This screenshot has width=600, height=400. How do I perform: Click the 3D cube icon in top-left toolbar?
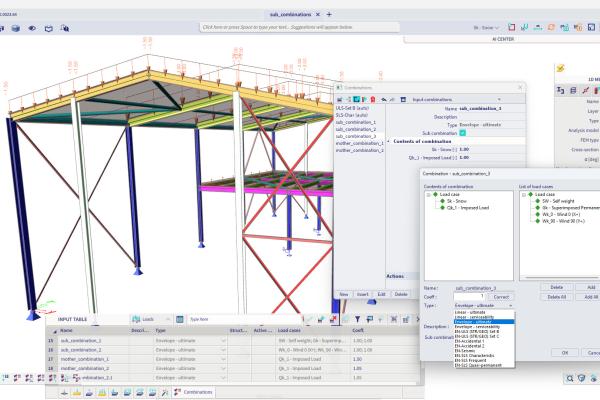[x=16, y=28]
